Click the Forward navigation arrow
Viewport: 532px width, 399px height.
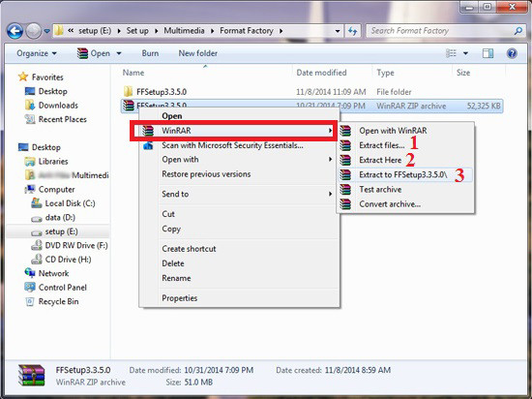[x=33, y=31]
